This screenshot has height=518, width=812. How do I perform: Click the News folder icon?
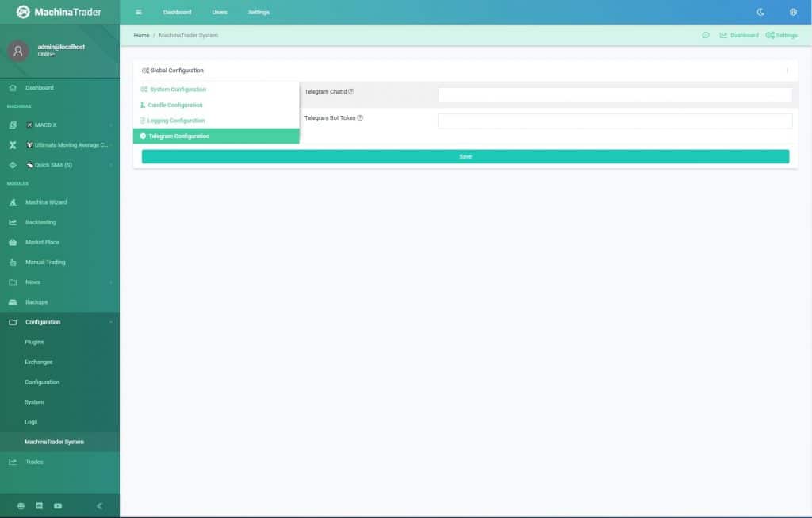click(13, 282)
